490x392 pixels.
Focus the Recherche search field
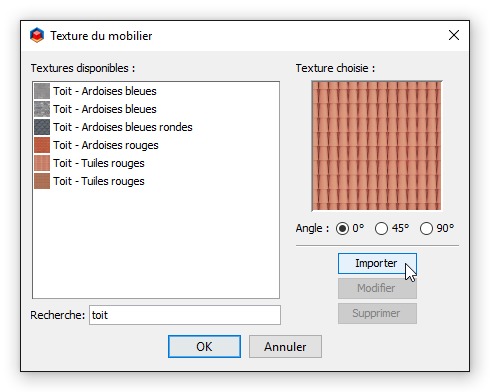pyautogui.click(x=185, y=315)
